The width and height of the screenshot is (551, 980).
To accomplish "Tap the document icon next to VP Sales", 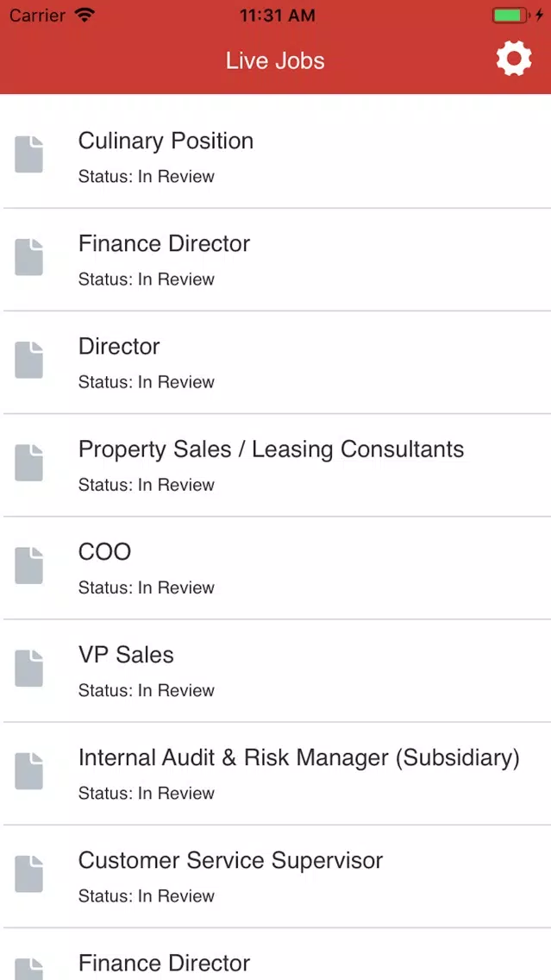I will [x=28, y=668].
